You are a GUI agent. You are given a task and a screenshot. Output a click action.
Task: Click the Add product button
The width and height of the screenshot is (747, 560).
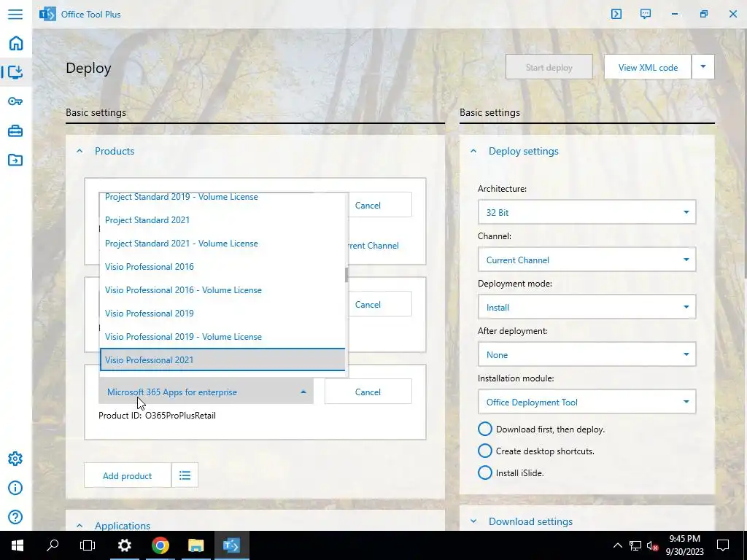point(127,475)
